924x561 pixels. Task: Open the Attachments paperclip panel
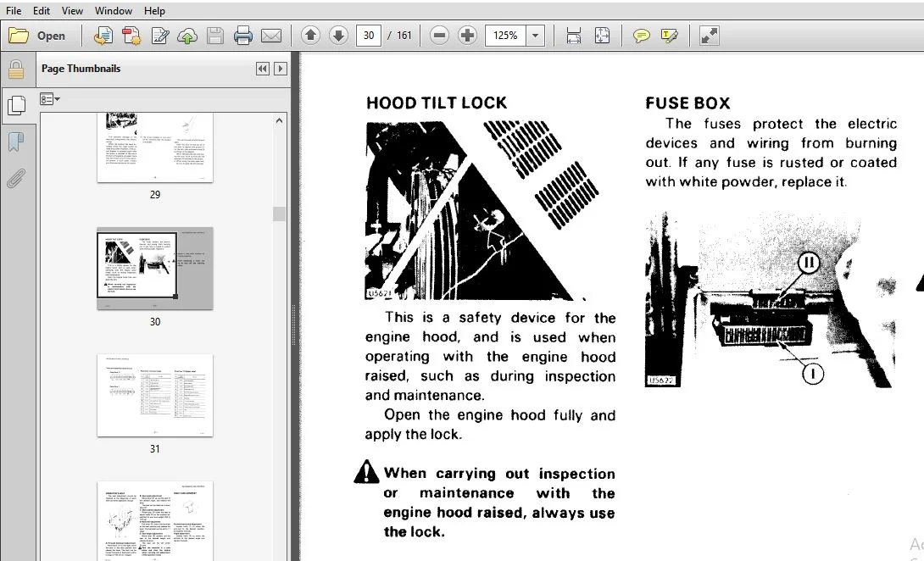tap(16, 178)
